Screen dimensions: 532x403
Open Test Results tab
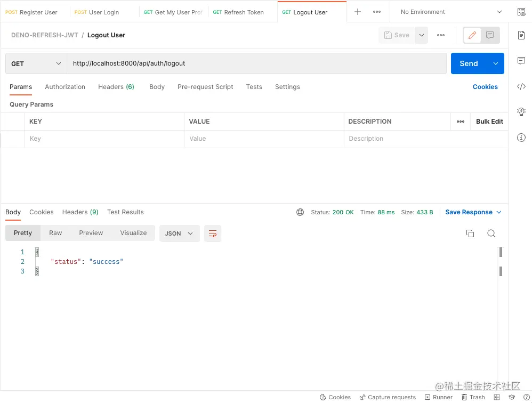[x=125, y=212]
